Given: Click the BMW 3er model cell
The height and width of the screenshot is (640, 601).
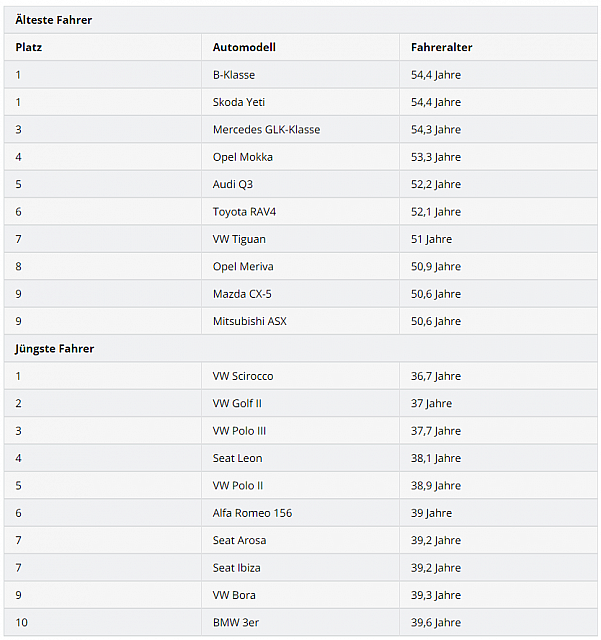Looking at the screenshot, I should 236,623.
